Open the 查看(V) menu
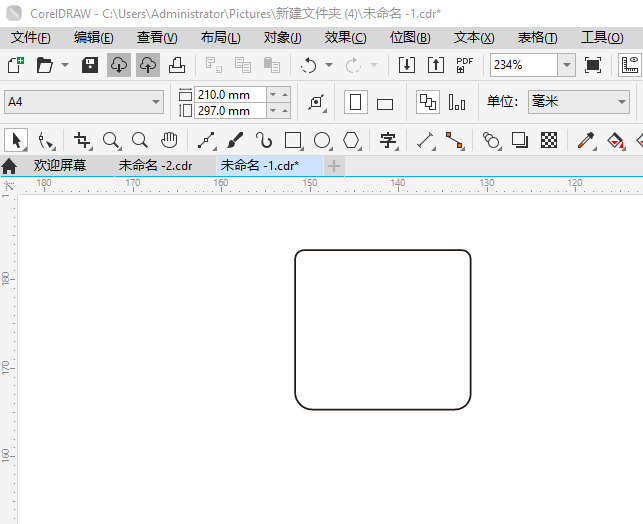 157,38
